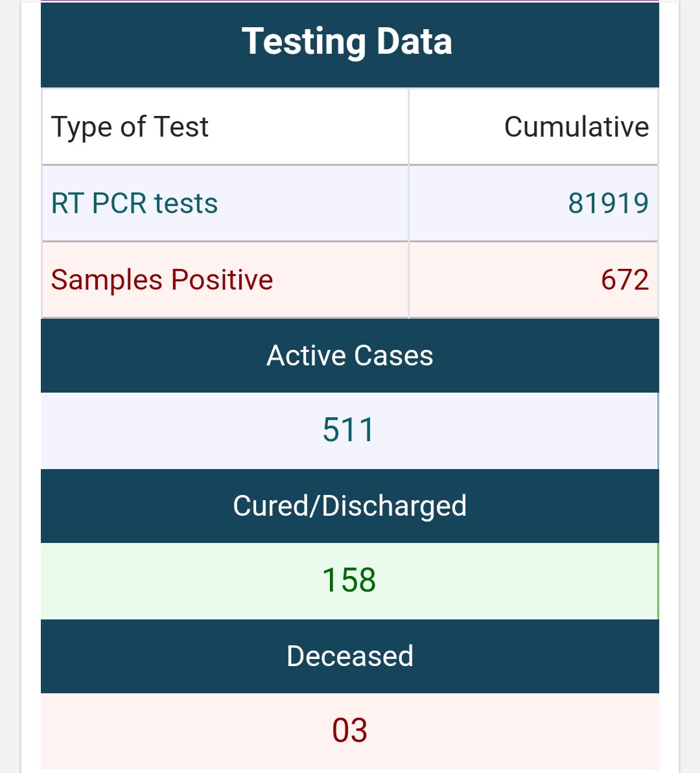The image size is (700, 773).
Task: Click the active cases count 511
Action: 350,430
